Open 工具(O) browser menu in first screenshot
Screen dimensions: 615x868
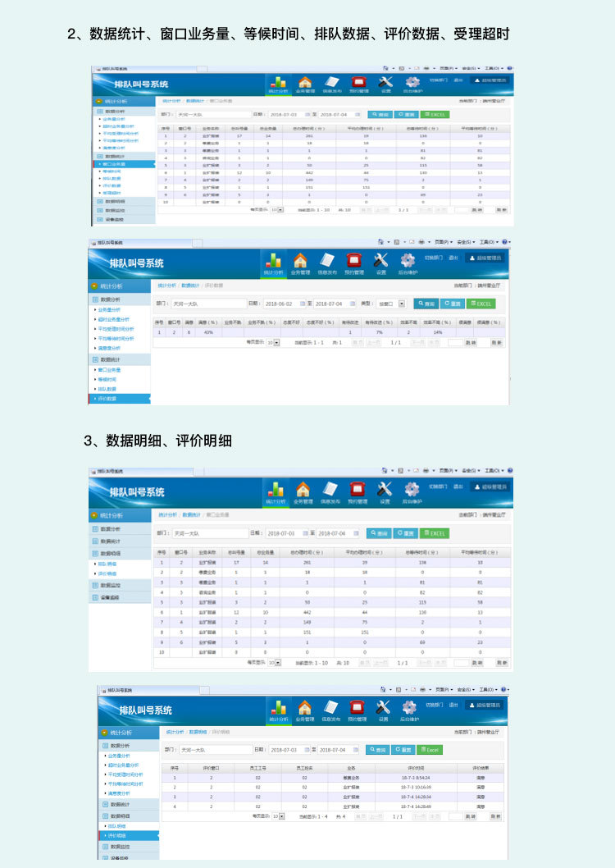point(494,68)
